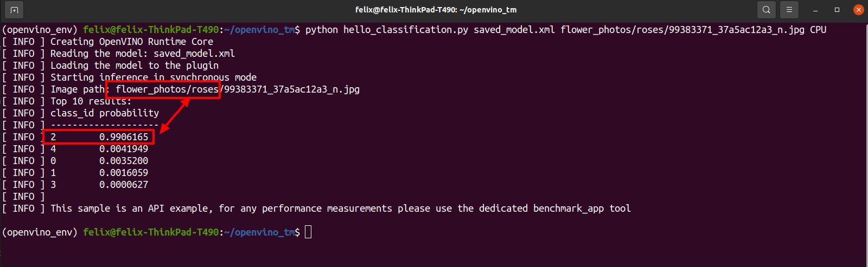This screenshot has height=267, width=868.
Task: Click the window title felix@felix-ThinkPad-T490
Action: [x=436, y=10]
